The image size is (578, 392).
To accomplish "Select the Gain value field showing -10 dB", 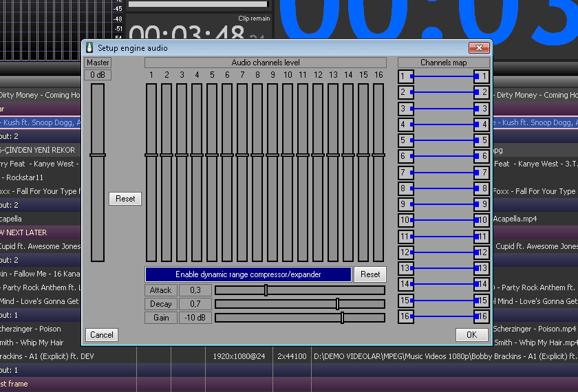I will click(195, 318).
